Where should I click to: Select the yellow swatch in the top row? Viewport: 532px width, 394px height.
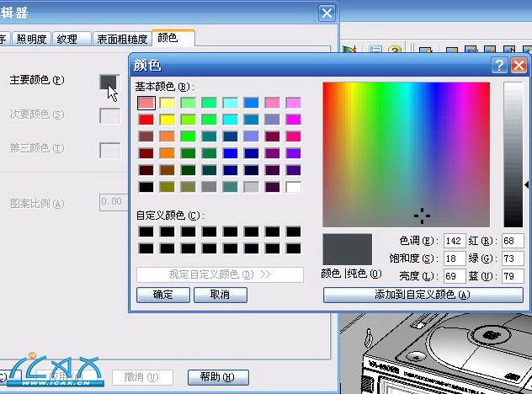click(168, 103)
